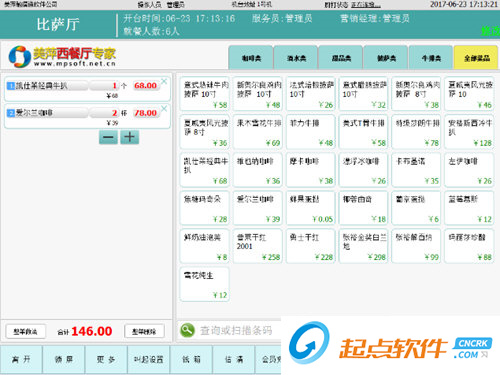
Task: Focus the 查询或扫描条码 search field
Action: click(x=236, y=330)
